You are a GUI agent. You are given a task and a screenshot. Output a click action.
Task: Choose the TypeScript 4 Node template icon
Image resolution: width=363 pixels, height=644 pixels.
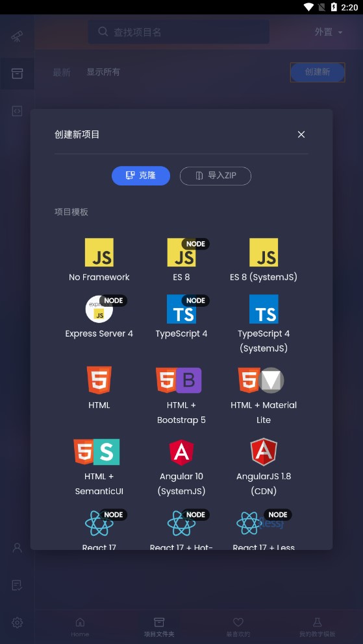(x=181, y=309)
